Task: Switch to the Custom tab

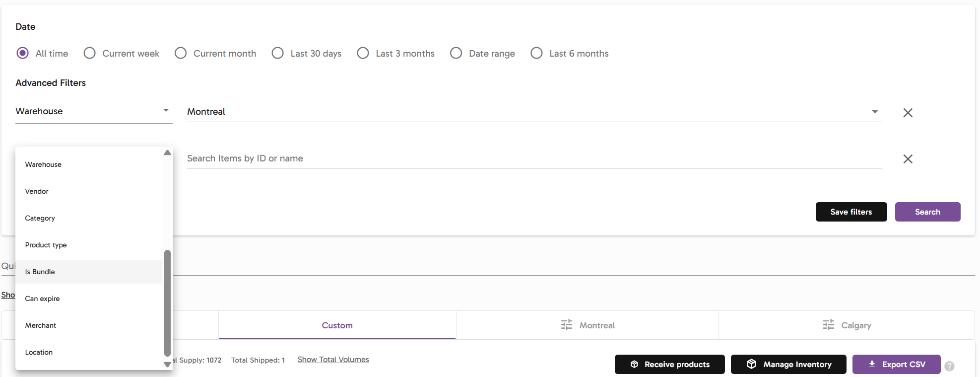Action: tap(337, 325)
